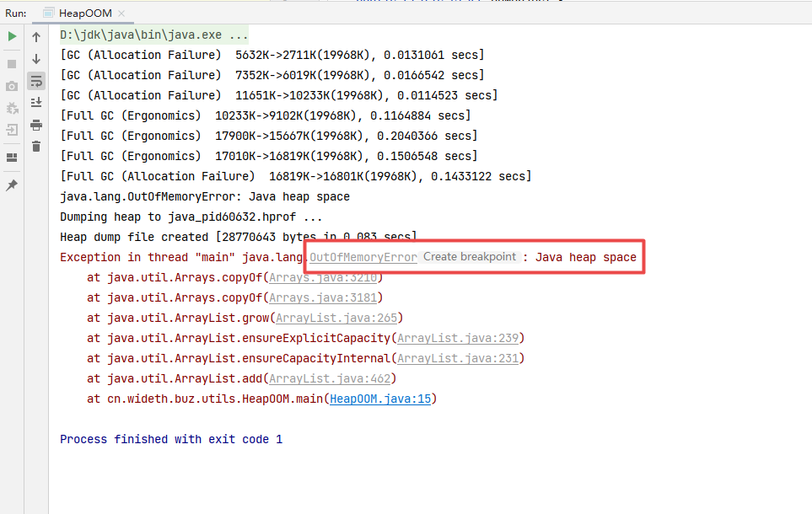Open the Arrays.java:3181 stack link

tap(323, 297)
